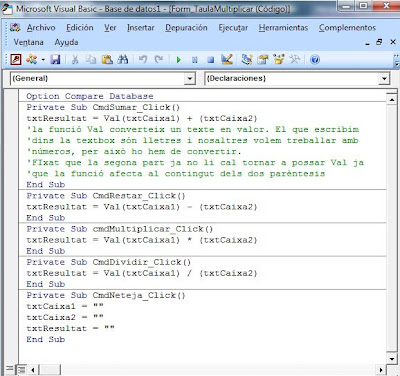This screenshot has height=376, width=400.
Task: Click the line 'Private Sub CmdSumar_Click()'
Action: (103, 107)
